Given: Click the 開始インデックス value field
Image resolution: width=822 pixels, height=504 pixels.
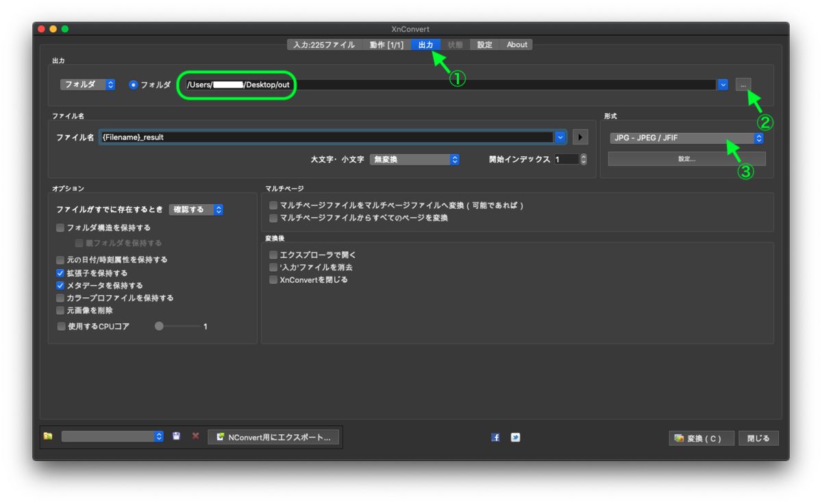Looking at the screenshot, I should point(566,159).
